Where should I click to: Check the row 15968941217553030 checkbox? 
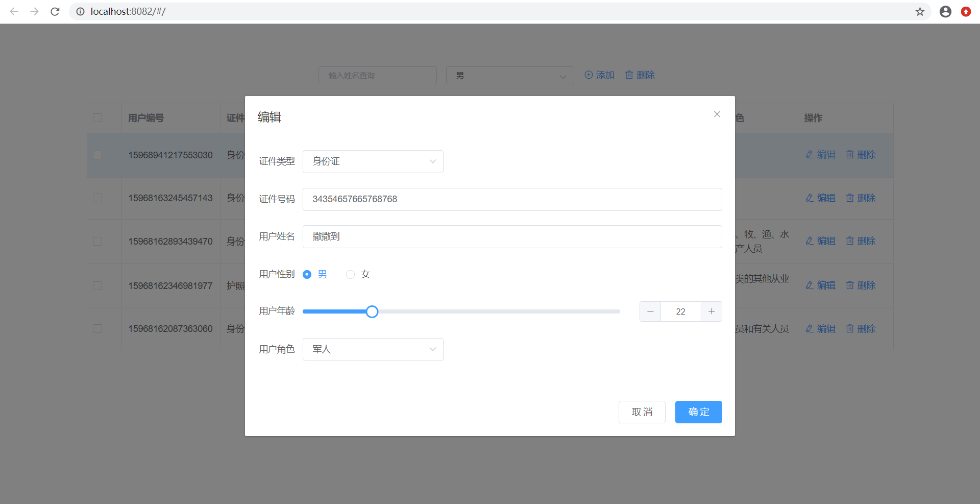pos(97,155)
